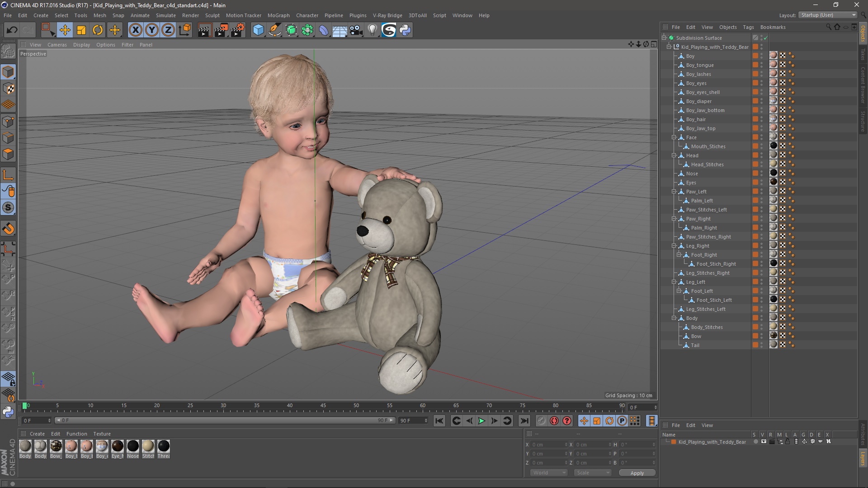Open the Sculpt menu
Screen dimensions: 868x488
tap(212, 15)
